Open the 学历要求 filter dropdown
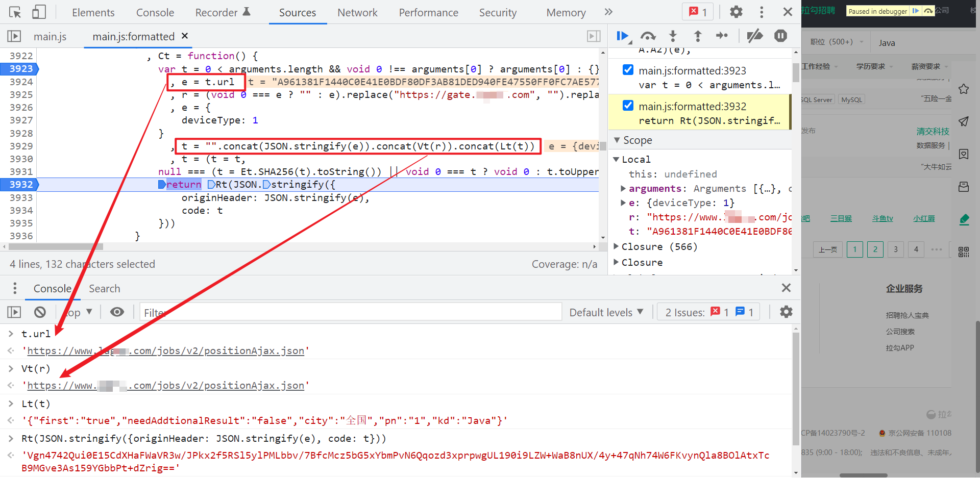Image resolution: width=980 pixels, height=478 pixels. (x=874, y=67)
